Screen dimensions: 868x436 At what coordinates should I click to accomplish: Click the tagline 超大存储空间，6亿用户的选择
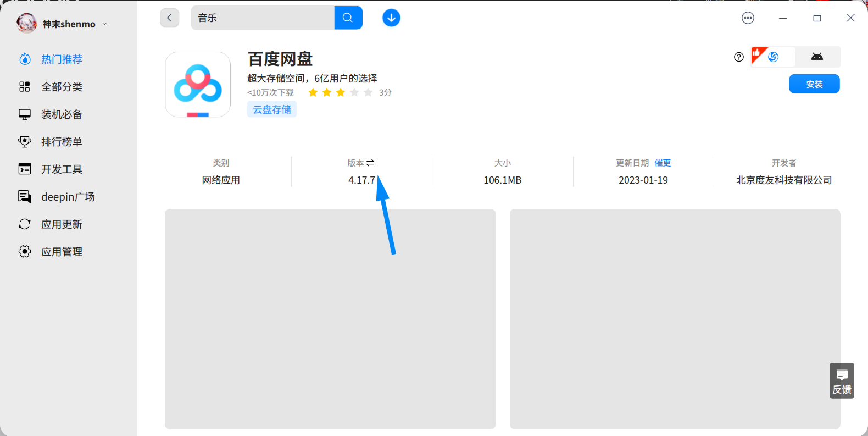[x=312, y=78]
